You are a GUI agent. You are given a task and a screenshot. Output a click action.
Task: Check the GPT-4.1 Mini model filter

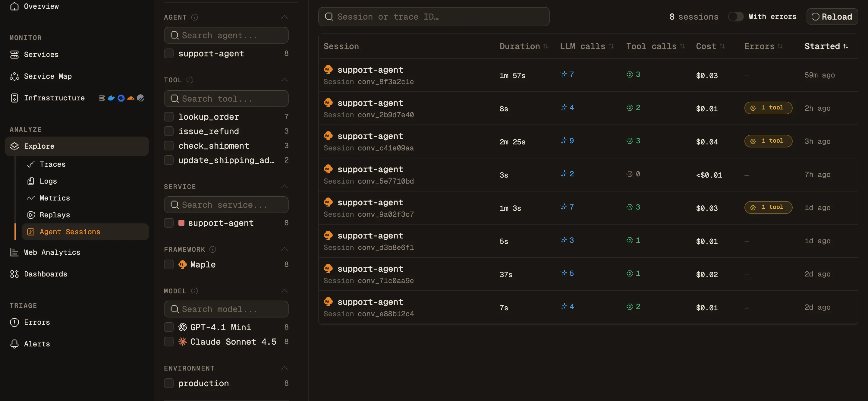[x=169, y=327]
